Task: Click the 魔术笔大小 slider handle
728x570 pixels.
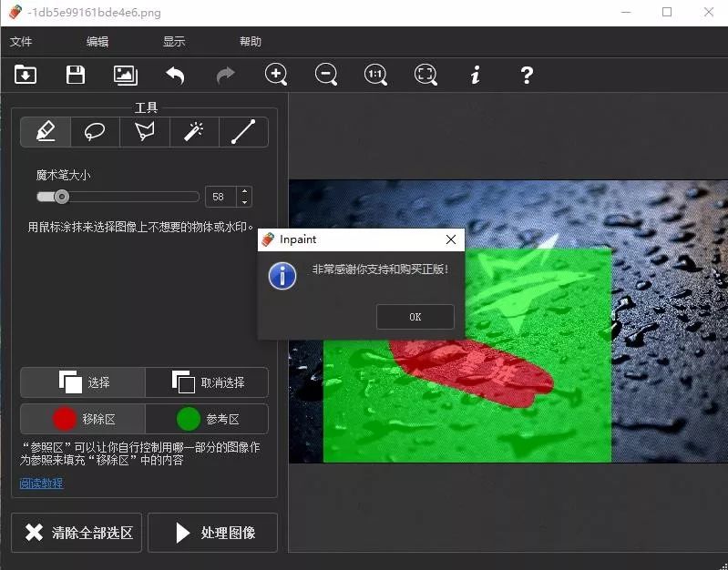Action: click(x=61, y=197)
